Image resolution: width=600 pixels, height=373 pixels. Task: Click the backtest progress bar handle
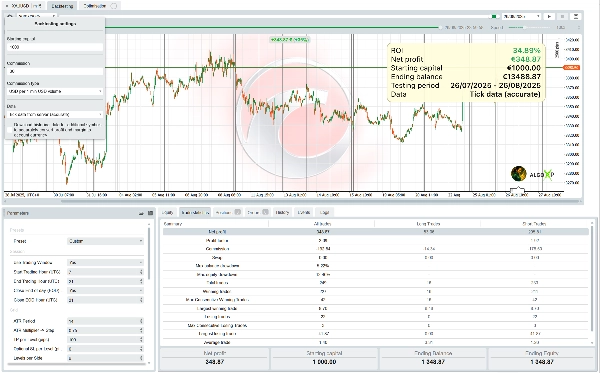point(440,28)
